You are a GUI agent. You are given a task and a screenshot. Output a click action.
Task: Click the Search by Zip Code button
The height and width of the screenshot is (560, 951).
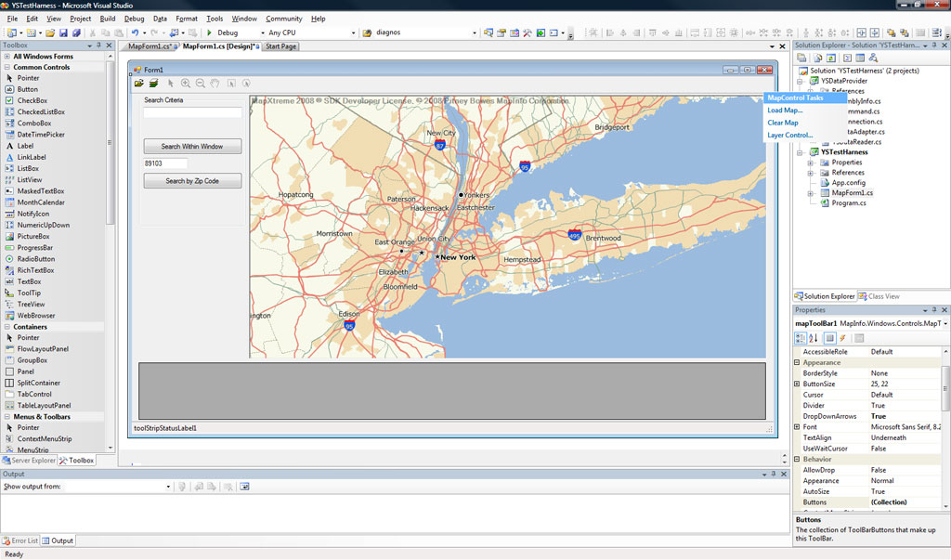pyautogui.click(x=192, y=181)
